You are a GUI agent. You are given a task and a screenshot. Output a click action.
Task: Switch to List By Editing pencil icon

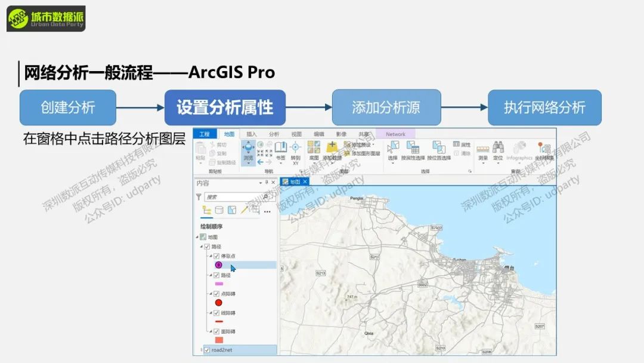pos(244,210)
